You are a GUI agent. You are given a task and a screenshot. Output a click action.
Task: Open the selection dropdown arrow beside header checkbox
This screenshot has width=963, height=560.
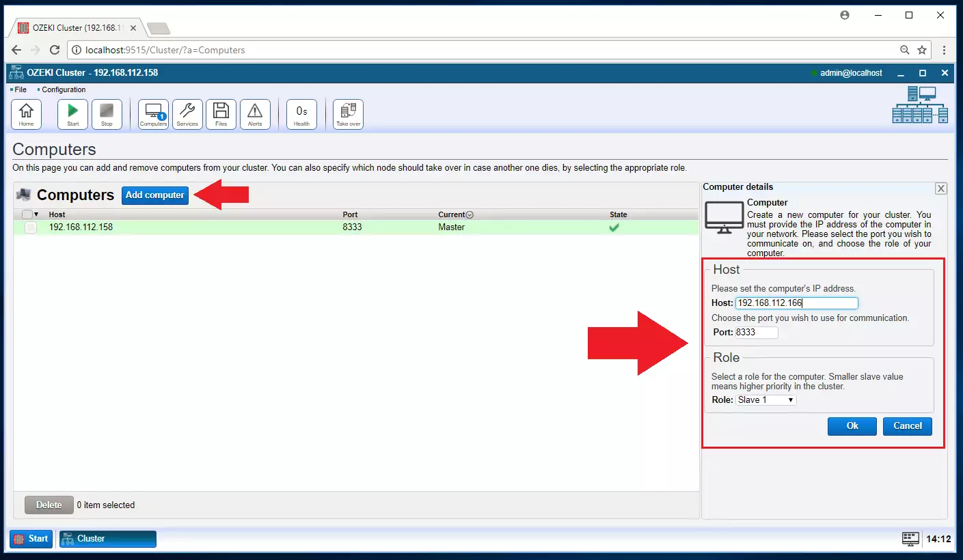tap(37, 214)
